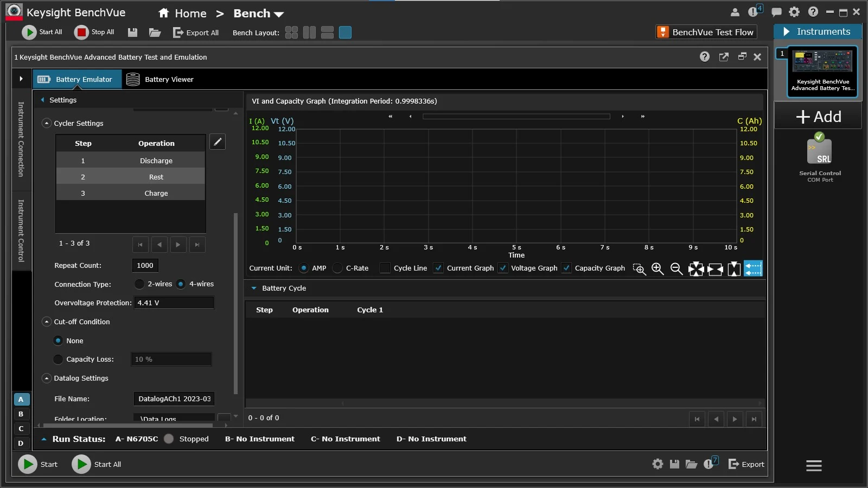The height and width of the screenshot is (488, 868).
Task: Select step 1 Discharge row
Action: coord(131,160)
